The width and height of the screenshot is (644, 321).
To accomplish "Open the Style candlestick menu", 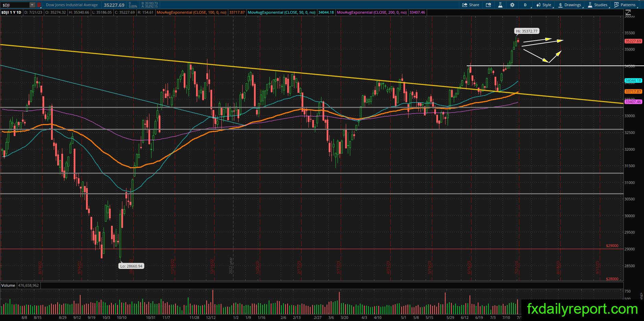I will point(544,5).
